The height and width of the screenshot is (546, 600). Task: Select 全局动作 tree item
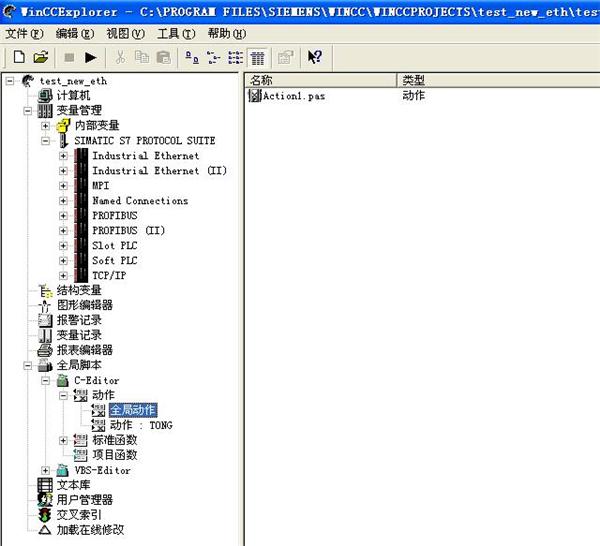pyautogui.click(x=133, y=410)
